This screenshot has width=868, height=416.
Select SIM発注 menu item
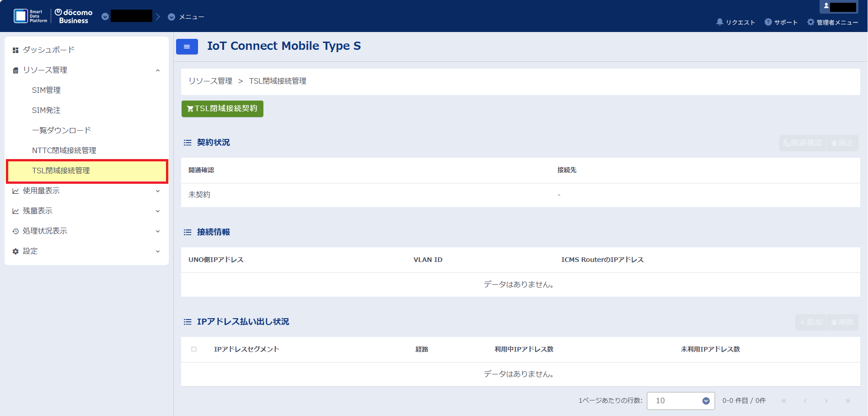86,110
